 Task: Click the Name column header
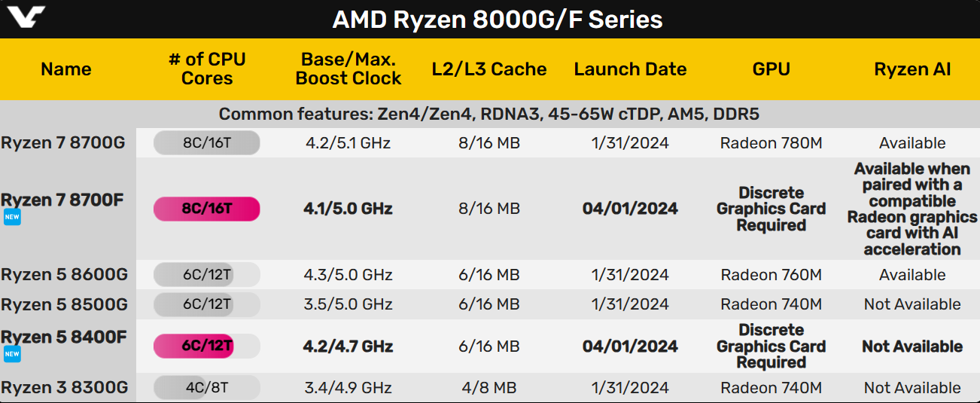click(x=66, y=69)
